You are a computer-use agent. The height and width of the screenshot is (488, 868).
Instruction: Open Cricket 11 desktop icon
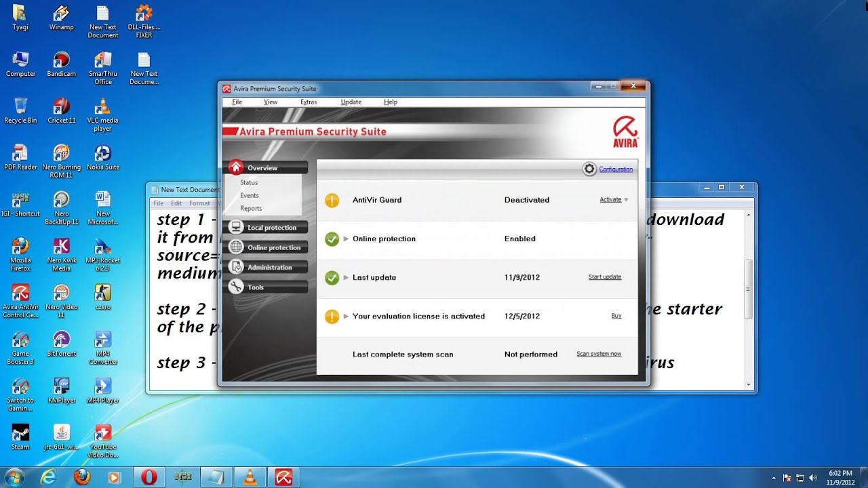coord(61,111)
